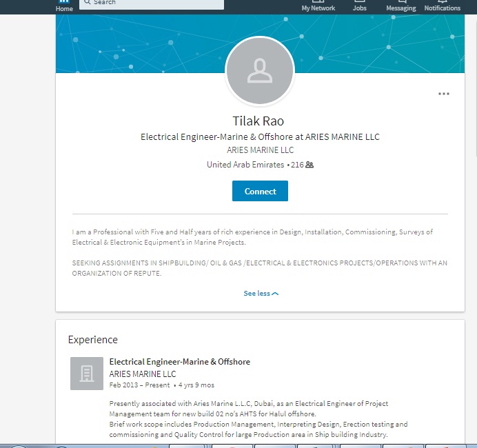477x448 pixels.
Task: Click the Experience section heading
Action: pos(93,339)
